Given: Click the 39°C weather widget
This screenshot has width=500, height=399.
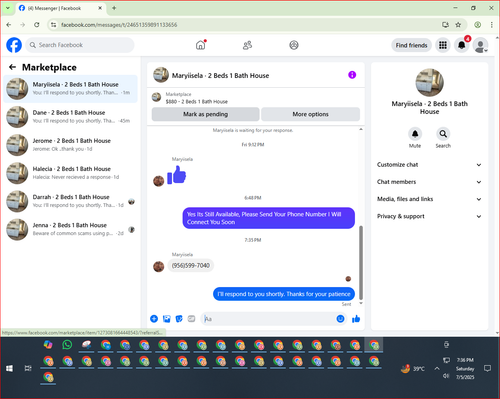Looking at the screenshot, I should click(x=413, y=369).
